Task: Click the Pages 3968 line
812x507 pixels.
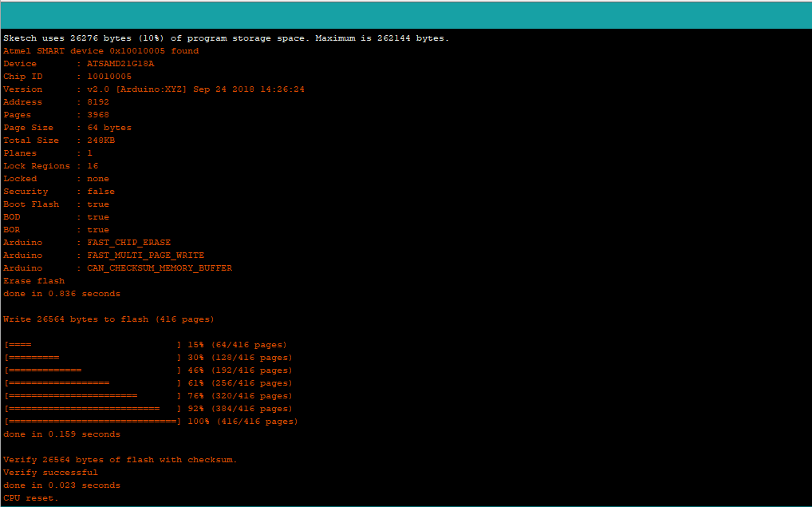Action: [x=57, y=115]
